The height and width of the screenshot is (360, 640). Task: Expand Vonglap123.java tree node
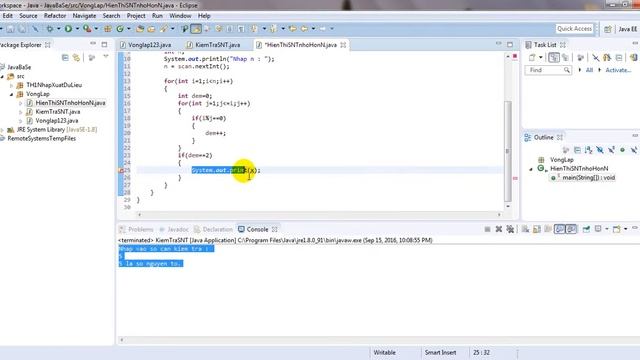[x=20, y=121]
